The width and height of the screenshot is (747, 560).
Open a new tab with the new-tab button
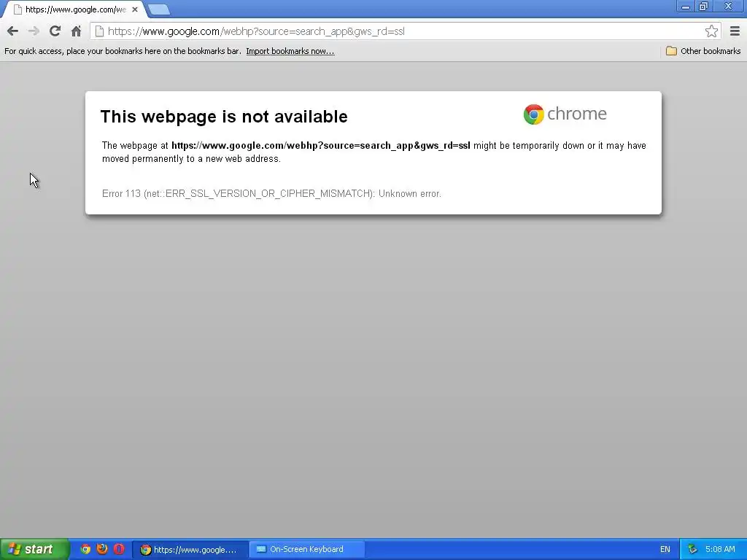[x=158, y=9]
